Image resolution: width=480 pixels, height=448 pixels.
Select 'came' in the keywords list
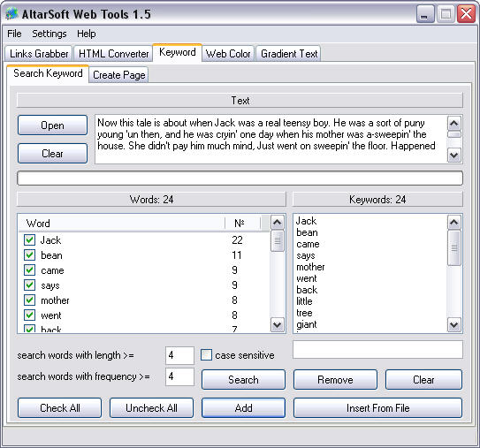[x=308, y=244]
